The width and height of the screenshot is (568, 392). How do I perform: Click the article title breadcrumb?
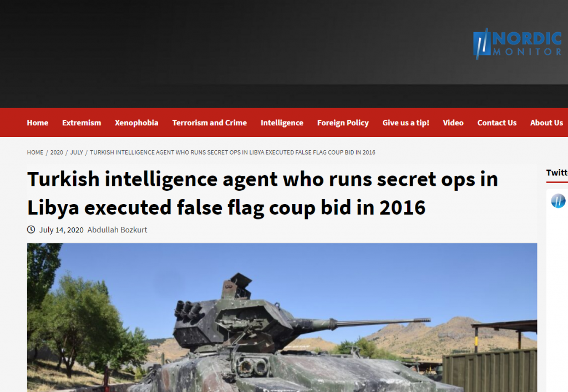coord(232,152)
